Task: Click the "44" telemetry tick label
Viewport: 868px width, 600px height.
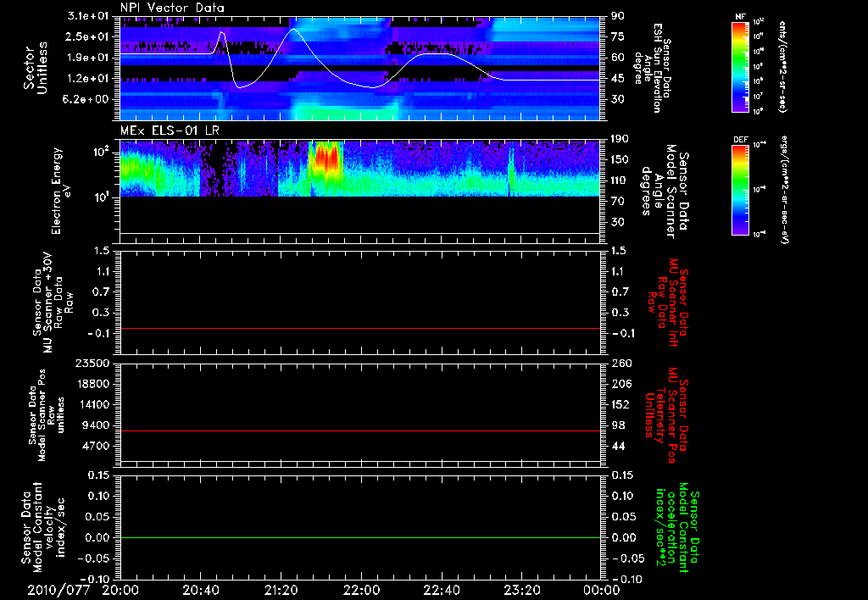Action: click(618, 446)
